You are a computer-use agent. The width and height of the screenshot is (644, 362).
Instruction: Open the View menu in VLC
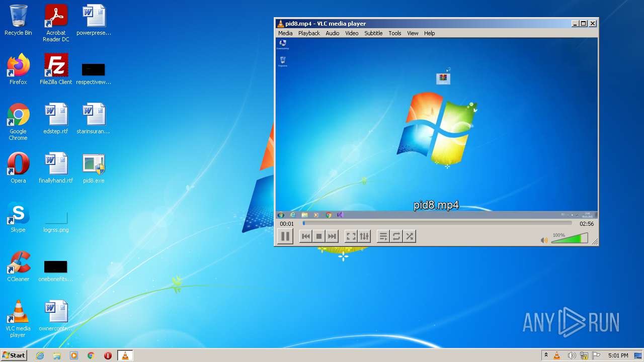coord(413,33)
